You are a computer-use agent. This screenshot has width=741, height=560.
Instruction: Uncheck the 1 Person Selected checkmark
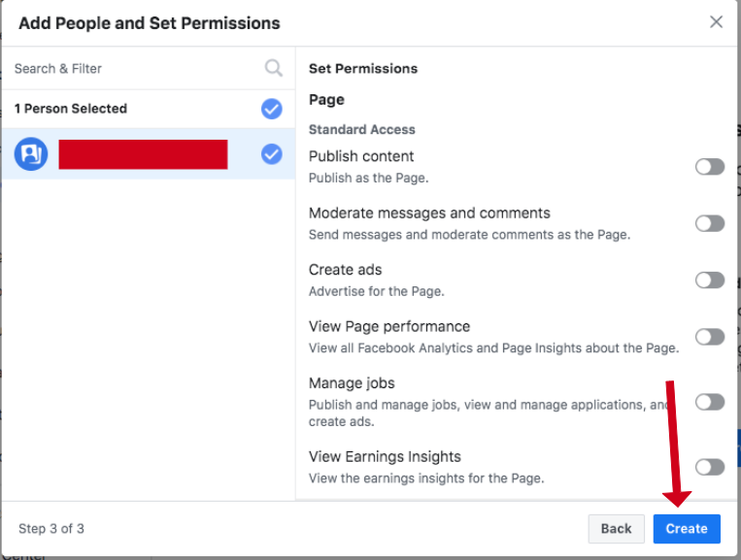pos(272,109)
